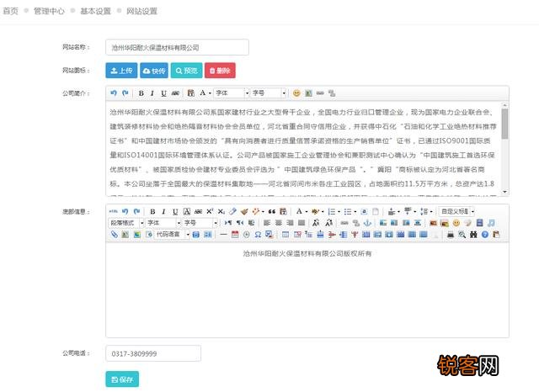This screenshot has width=539, height=392.
Task: Open 字体 dropdown in bottom-info editor
Action: point(163,223)
